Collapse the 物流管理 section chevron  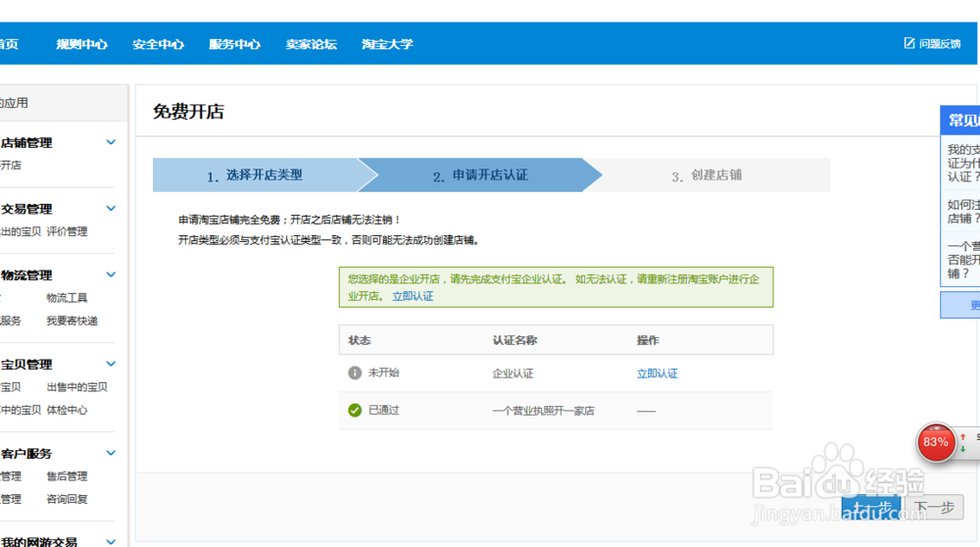tap(111, 275)
